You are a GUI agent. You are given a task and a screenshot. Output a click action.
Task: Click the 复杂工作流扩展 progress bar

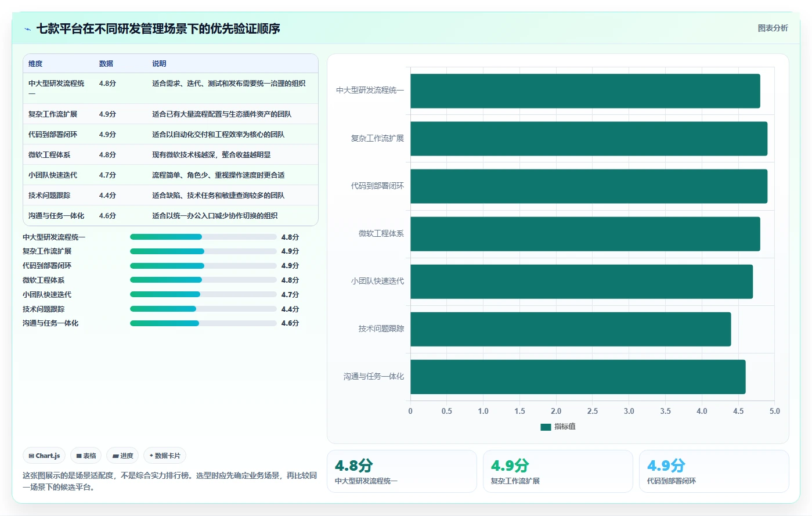203,251
